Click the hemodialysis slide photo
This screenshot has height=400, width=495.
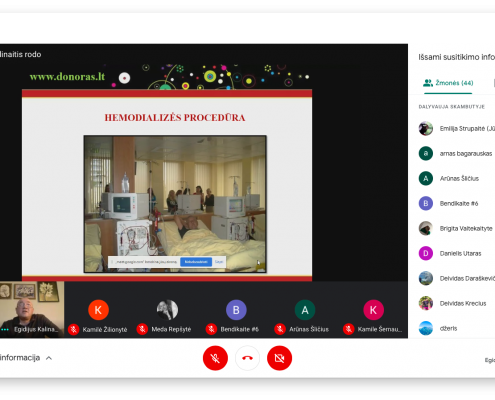pos(175,204)
